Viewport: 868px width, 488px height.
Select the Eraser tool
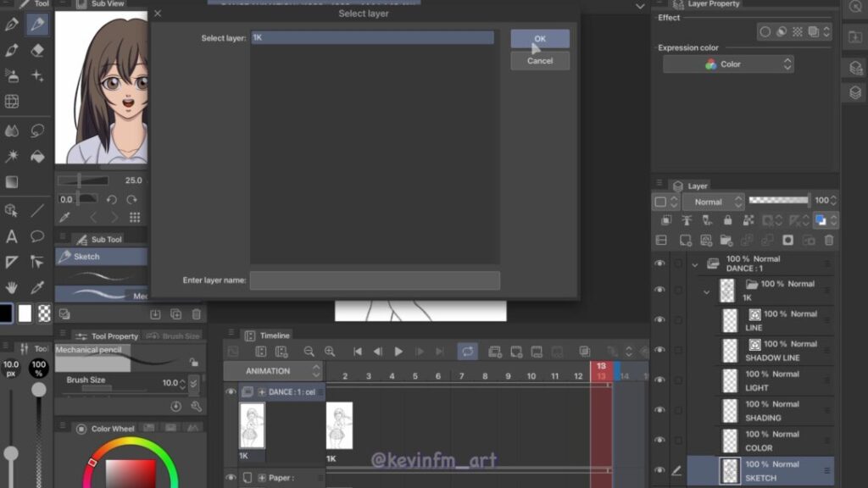click(37, 50)
